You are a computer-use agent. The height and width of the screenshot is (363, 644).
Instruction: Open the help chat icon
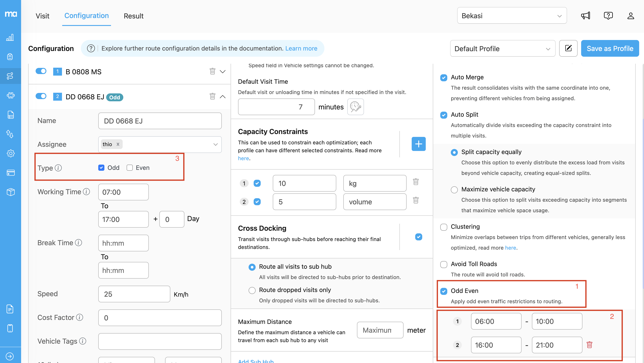(608, 16)
